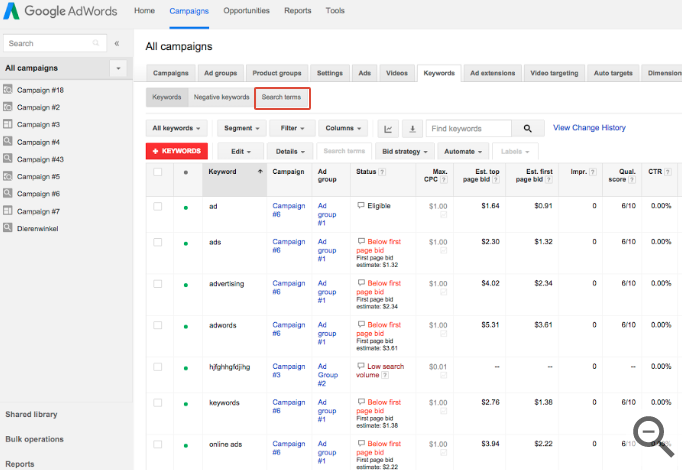Viewport: 682px width, 470px height.
Task: Click the green status dot for 'advertising'
Action: tap(186, 285)
